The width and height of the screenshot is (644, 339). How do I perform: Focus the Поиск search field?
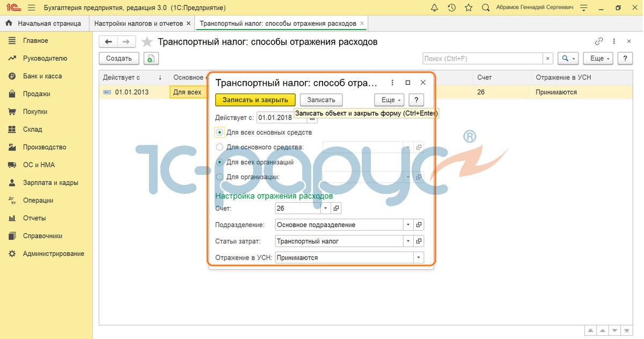pyautogui.click(x=482, y=58)
